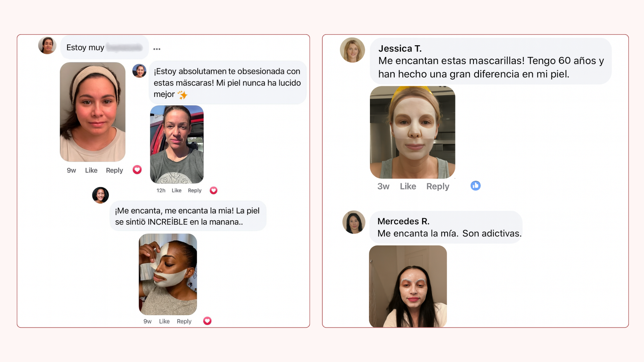Click the heart reaction under the mask-peeling photo
The height and width of the screenshot is (362, 644).
coord(207,321)
